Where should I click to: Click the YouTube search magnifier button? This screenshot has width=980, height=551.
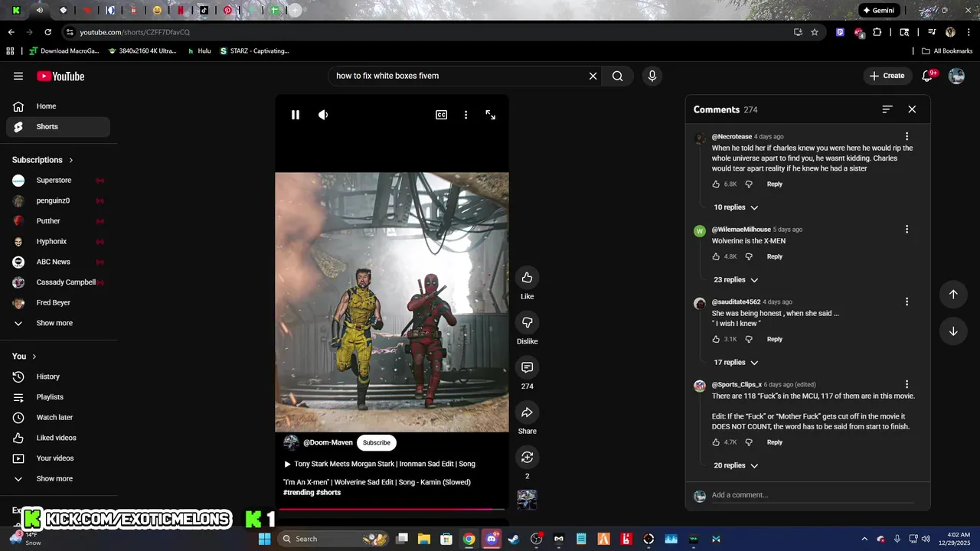point(617,76)
